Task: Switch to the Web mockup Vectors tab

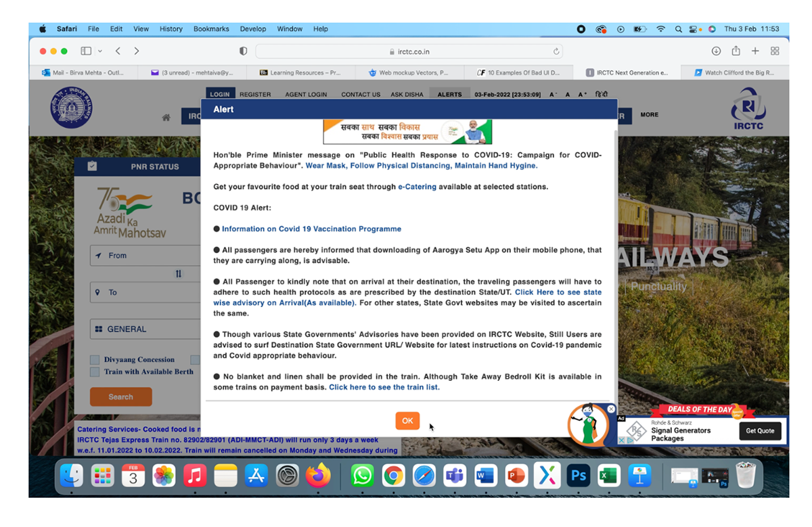Action: (x=409, y=72)
